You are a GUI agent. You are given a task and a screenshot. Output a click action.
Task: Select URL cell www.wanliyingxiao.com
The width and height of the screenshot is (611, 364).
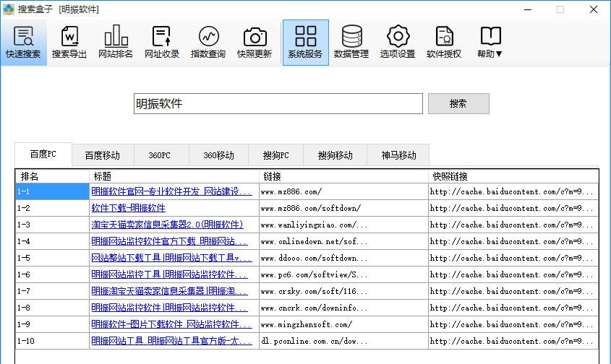[x=343, y=225]
